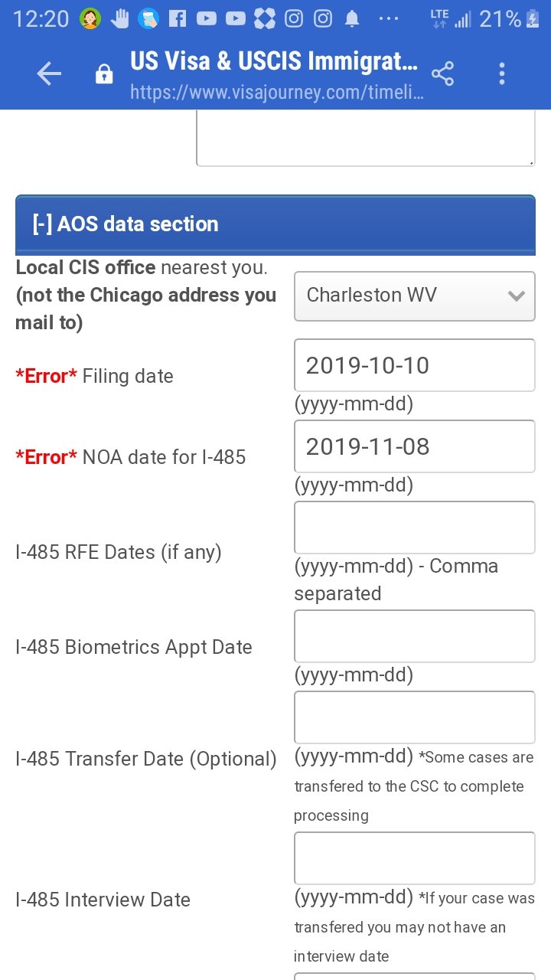
Task: Edit the NOA date for I-485 field
Action: click(414, 446)
